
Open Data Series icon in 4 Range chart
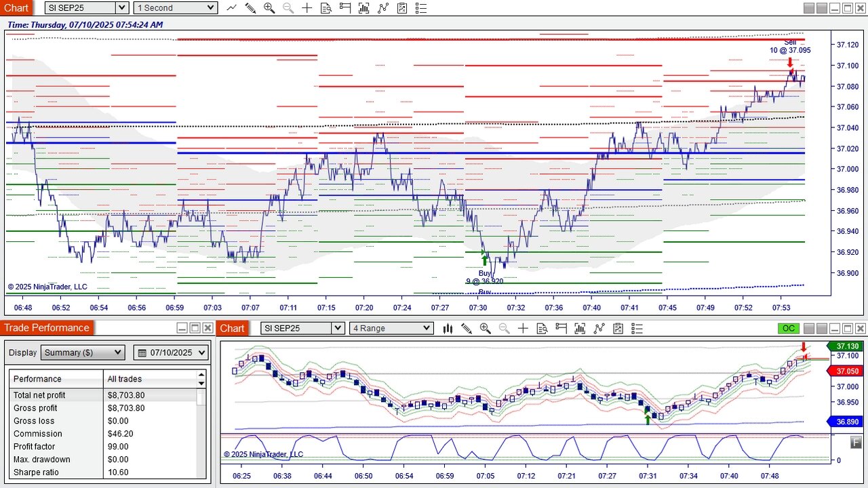580,328
